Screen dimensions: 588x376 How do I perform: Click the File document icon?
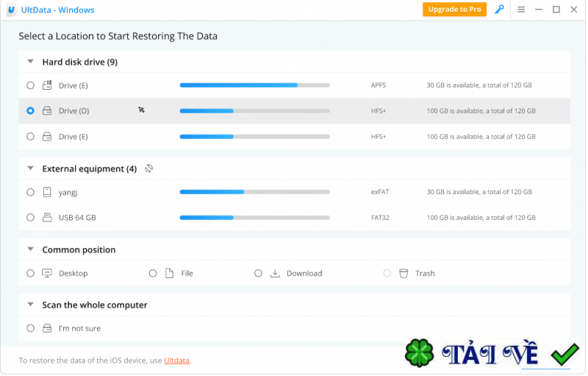pyautogui.click(x=168, y=273)
